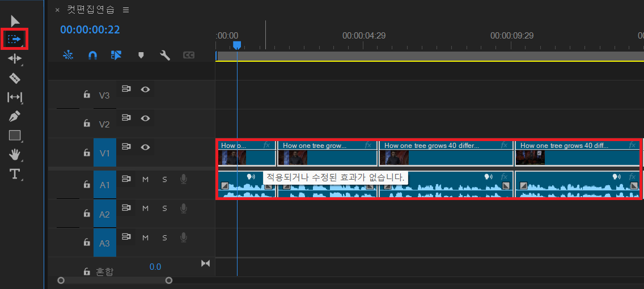
Task: Solo track A3 with S button
Action: pos(164,237)
